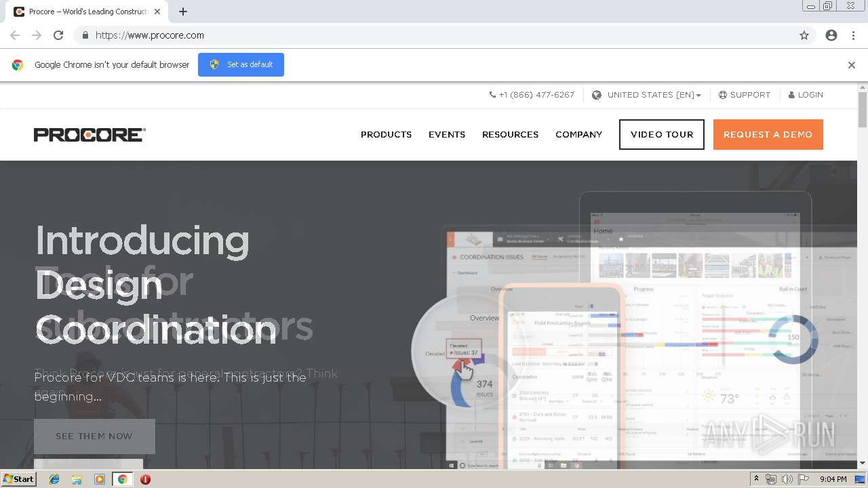Set Chrome as default browser
The image size is (868, 488).
pyautogui.click(x=241, y=64)
